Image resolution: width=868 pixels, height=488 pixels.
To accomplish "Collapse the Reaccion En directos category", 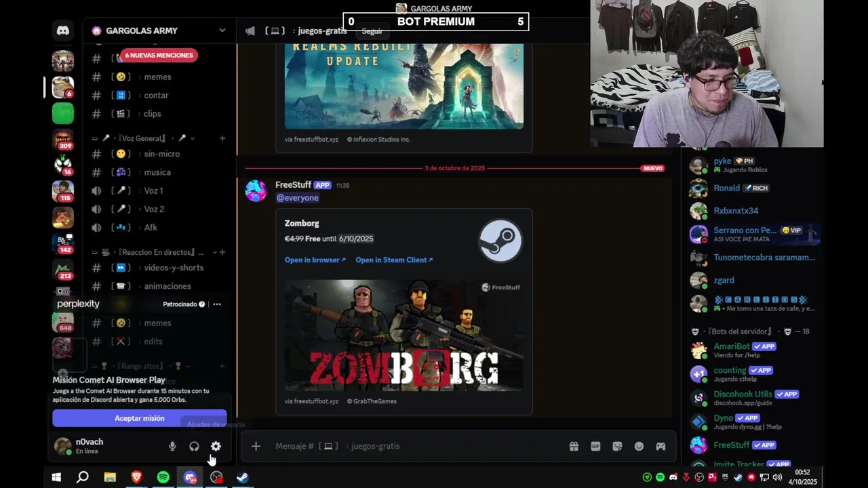I will pos(154,252).
